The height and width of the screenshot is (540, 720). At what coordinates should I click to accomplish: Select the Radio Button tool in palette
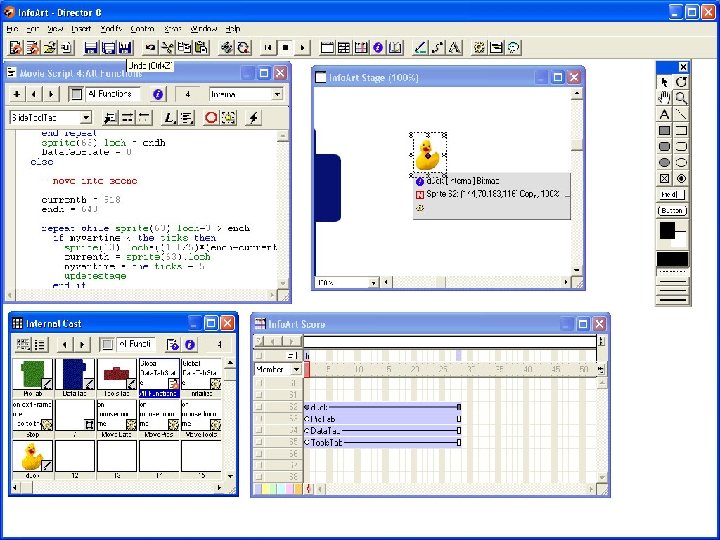(x=681, y=178)
